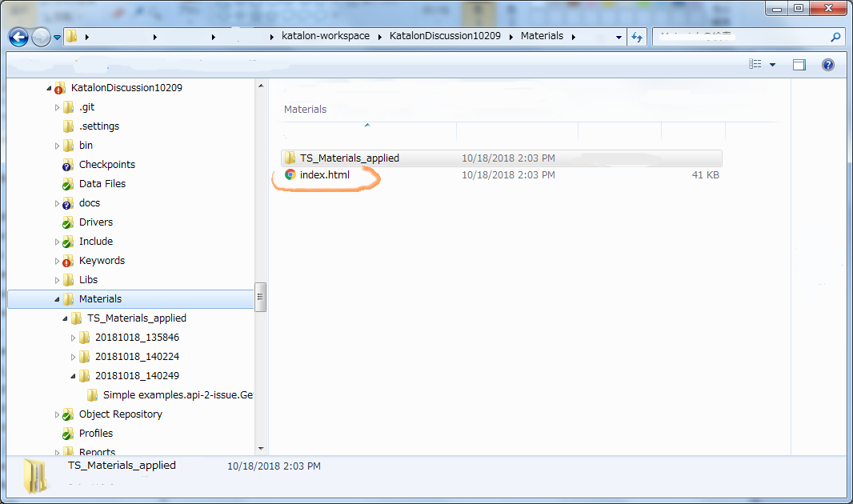Click the tree scrollbar up arrow

tap(261, 86)
